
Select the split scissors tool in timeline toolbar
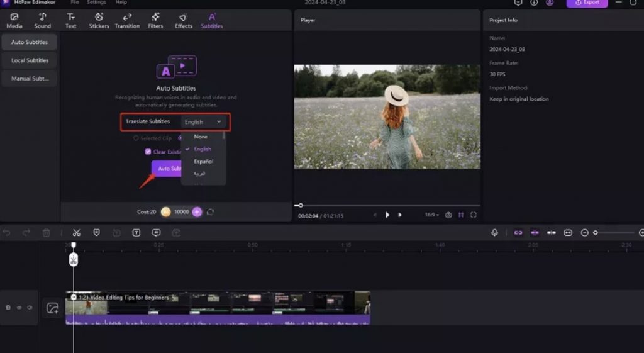76,233
